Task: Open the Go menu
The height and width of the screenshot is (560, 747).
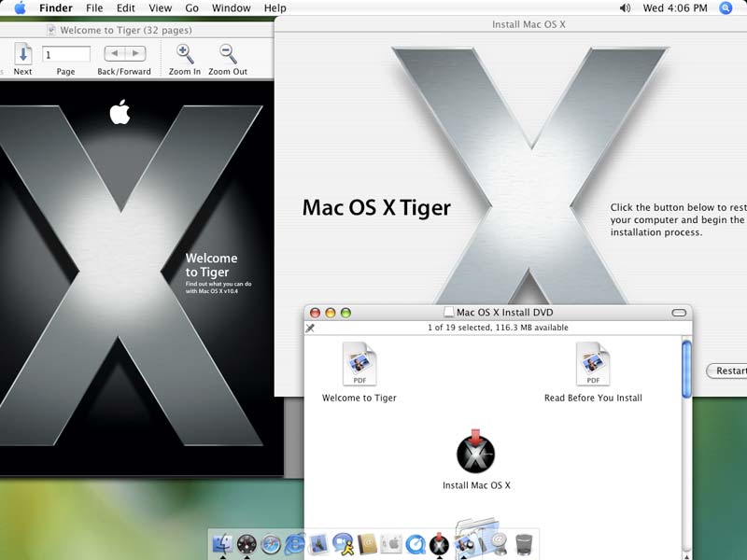Action: (191, 8)
